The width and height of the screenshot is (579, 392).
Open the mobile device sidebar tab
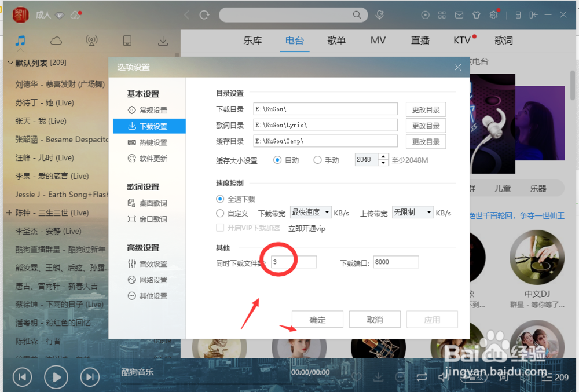(x=127, y=41)
